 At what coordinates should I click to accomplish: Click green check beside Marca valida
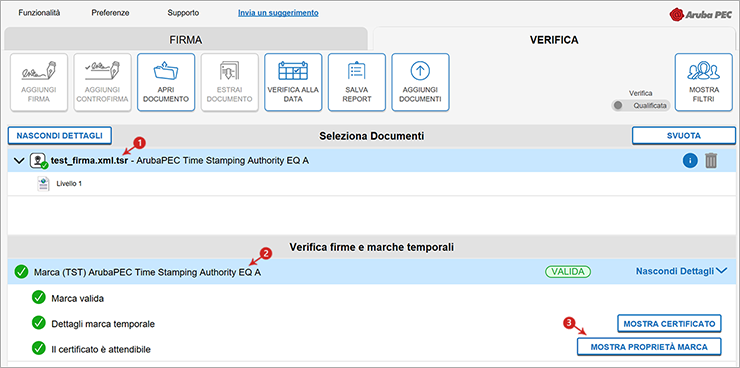point(38,298)
